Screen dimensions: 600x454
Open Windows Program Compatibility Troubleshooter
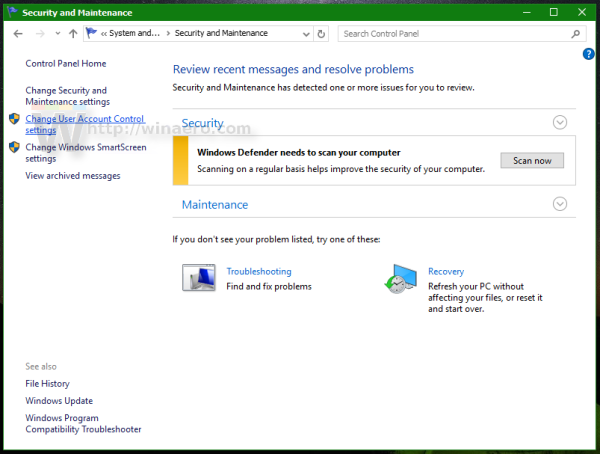click(83, 423)
